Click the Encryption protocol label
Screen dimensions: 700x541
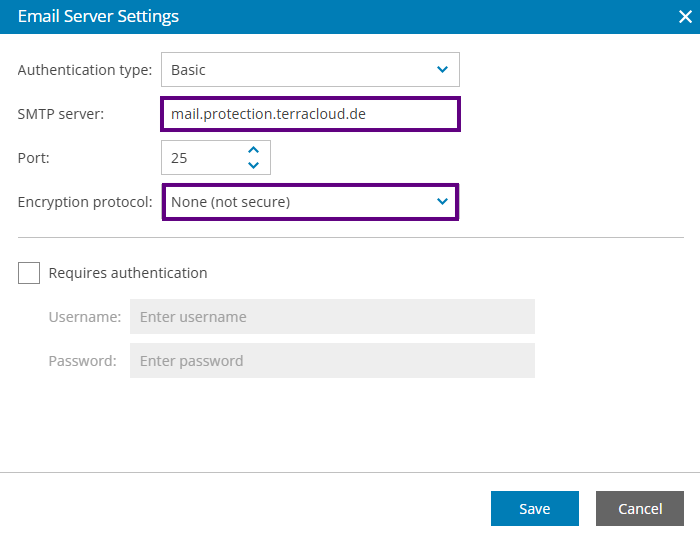click(85, 202)
